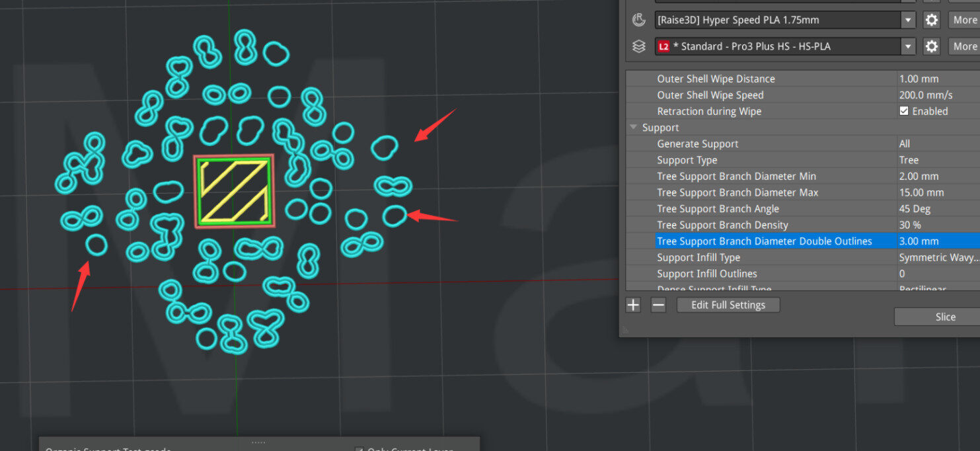Open Edit Full Settings
This screenshot has width=980, height=451.
(728, 305)
